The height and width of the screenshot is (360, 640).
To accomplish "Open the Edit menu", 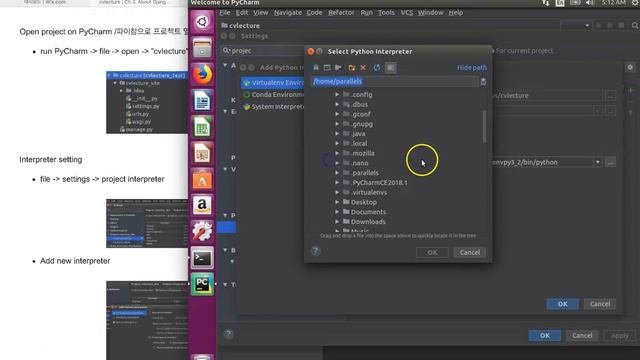I will point(242,13).
